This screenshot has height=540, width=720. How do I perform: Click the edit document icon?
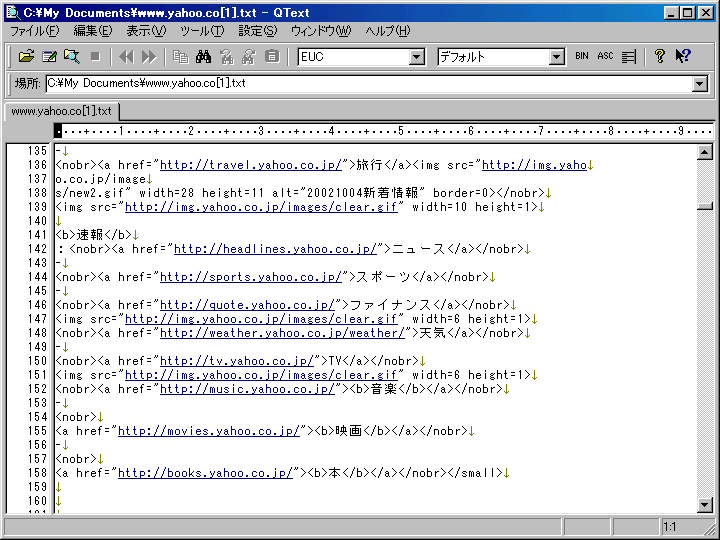[x=49, y=56]
